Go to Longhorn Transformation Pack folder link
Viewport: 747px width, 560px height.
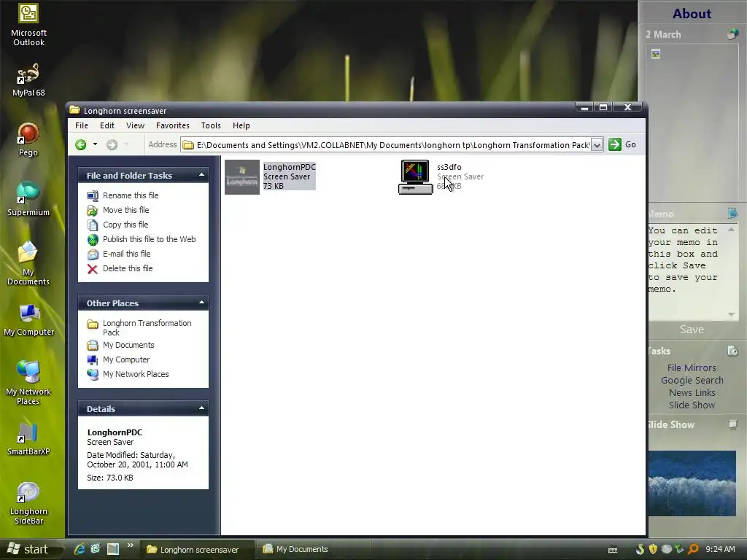click(147, 327)
